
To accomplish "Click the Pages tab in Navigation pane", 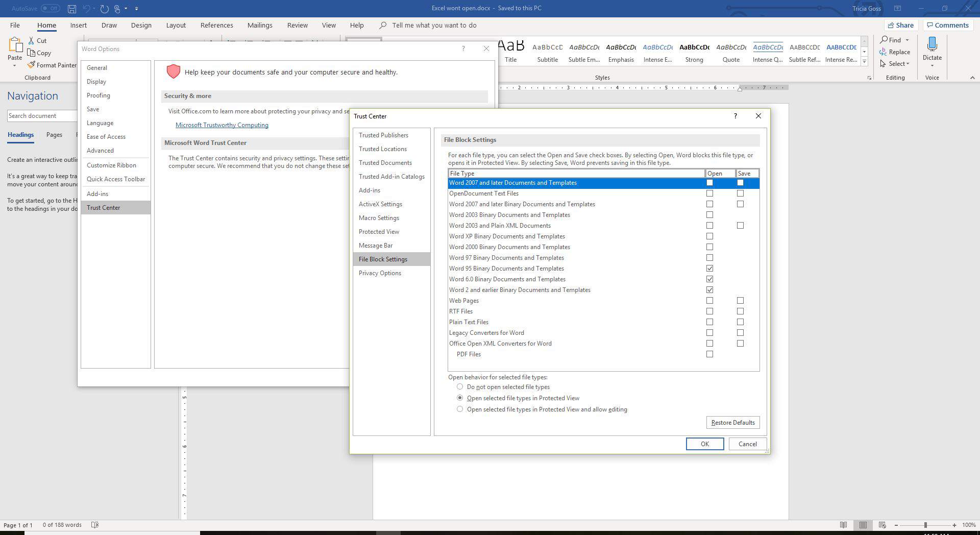I will tap(54, 135).
